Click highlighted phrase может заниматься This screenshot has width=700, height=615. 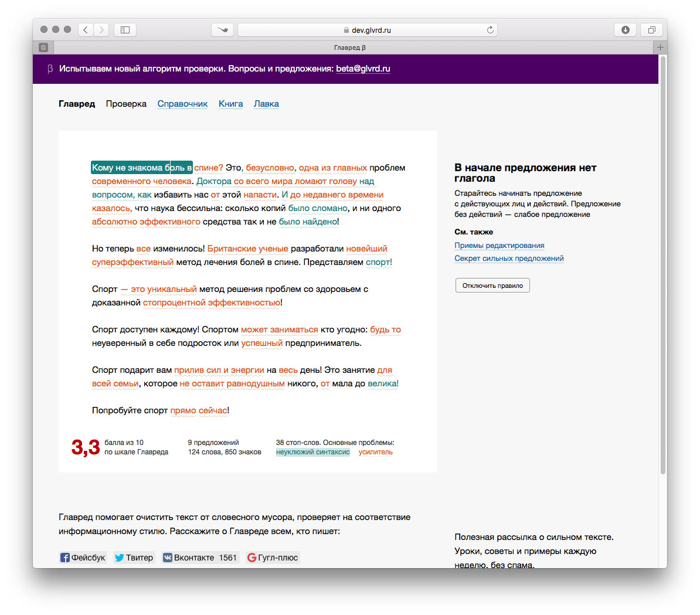coord(280,329)
